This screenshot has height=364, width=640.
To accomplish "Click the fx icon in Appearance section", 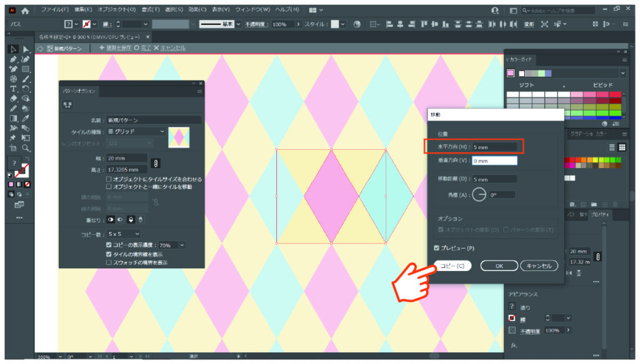I will click(514, 345).
